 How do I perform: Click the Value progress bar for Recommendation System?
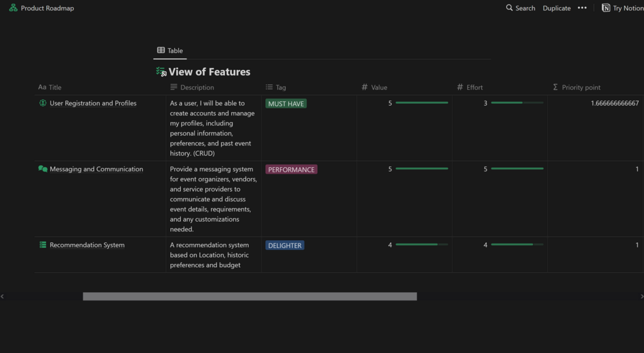pos(422,245)
